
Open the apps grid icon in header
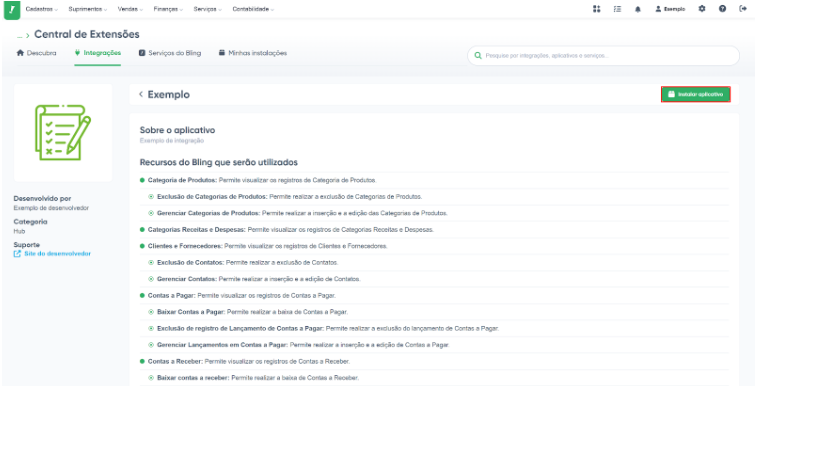[x=596, y=9]
